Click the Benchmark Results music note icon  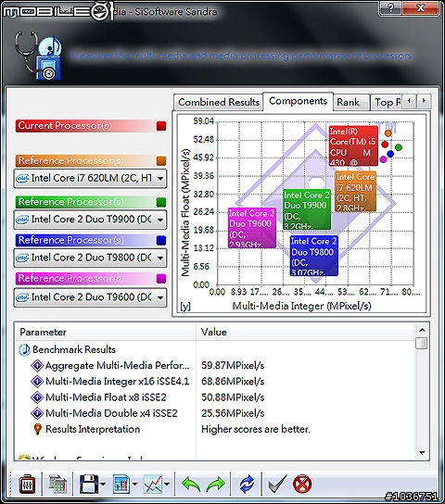coord(24,349)
